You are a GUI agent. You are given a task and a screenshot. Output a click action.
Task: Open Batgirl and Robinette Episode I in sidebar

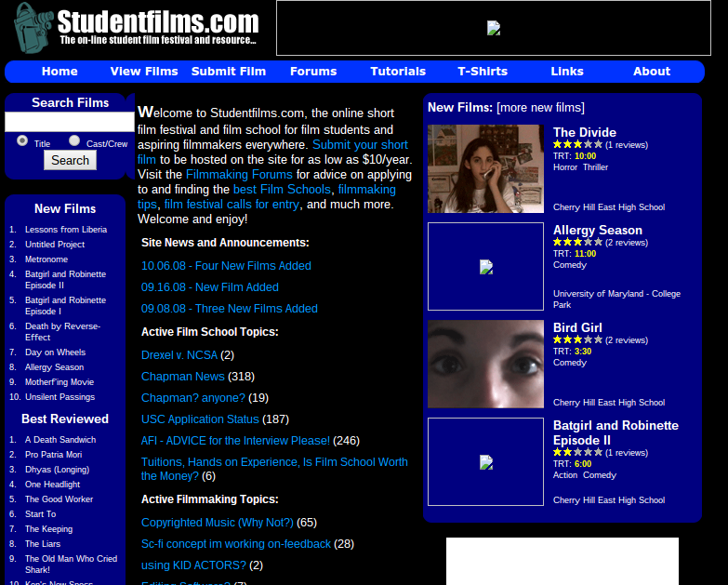pos(65,305)
